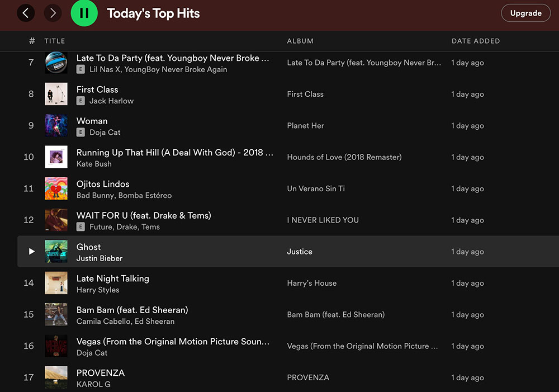Go to Kate Bush artist page
559x392 pixels.
94,164
